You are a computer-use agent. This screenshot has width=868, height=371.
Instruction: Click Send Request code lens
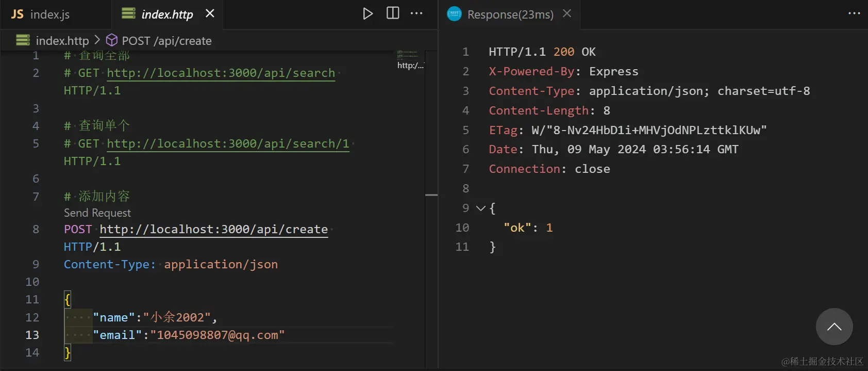click(97, 213)
